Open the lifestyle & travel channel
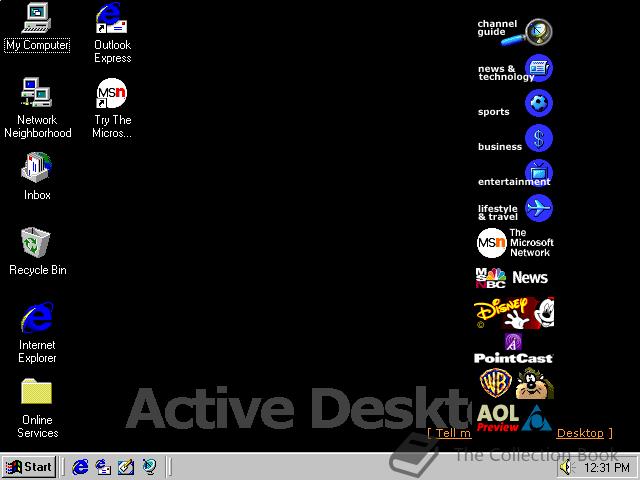 (x=514, y=209)
